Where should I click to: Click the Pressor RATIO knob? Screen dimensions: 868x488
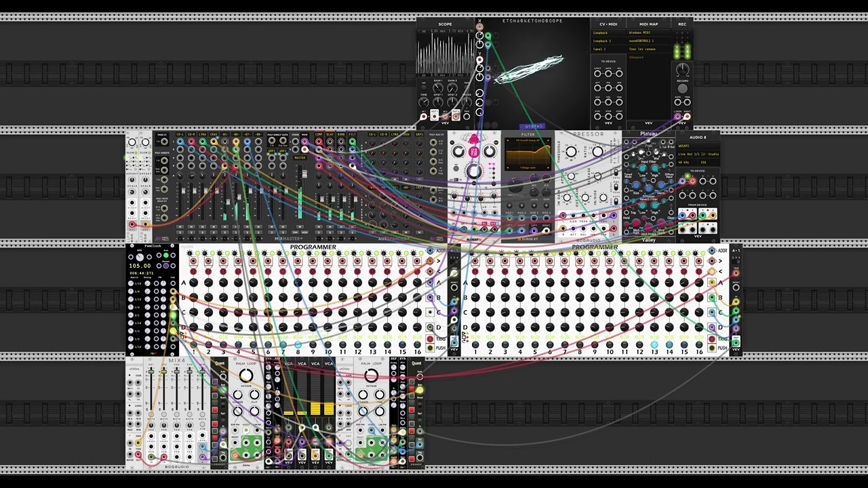click(597, 152)
